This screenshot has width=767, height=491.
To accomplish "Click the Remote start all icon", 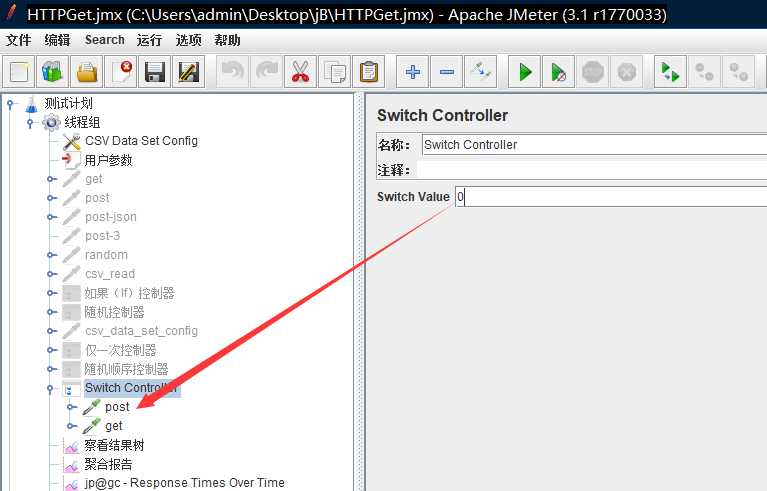I will (670, 72).
